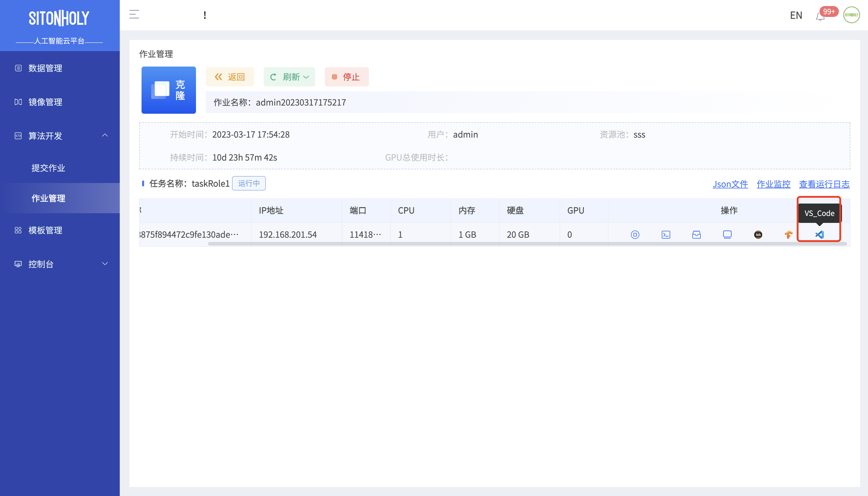Collapse the 算法开发 menu chevron
The width and height of the screenshot is (868, 496).
[105, 135]
